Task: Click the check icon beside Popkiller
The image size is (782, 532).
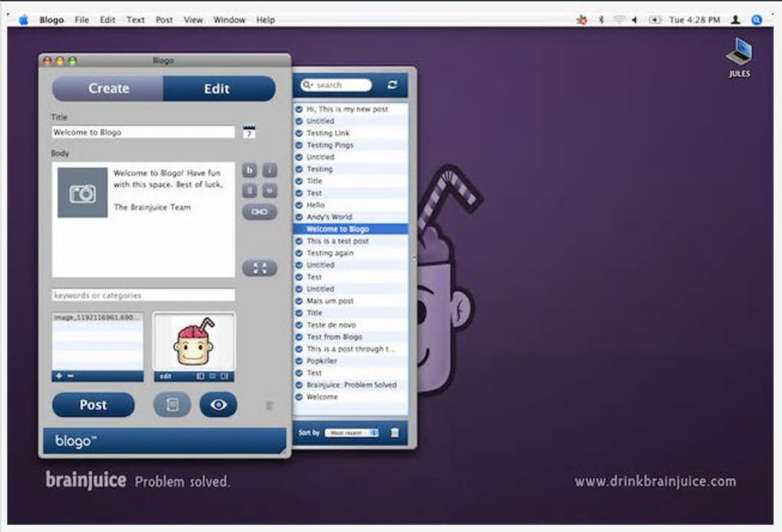Action: (299, 361)
